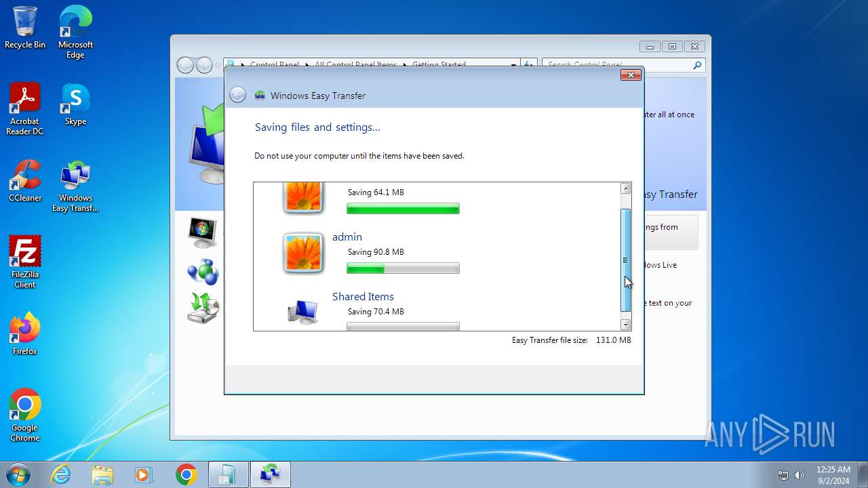
Task: Click the Control Panel search magnifier icon
Action: (697, 65)
